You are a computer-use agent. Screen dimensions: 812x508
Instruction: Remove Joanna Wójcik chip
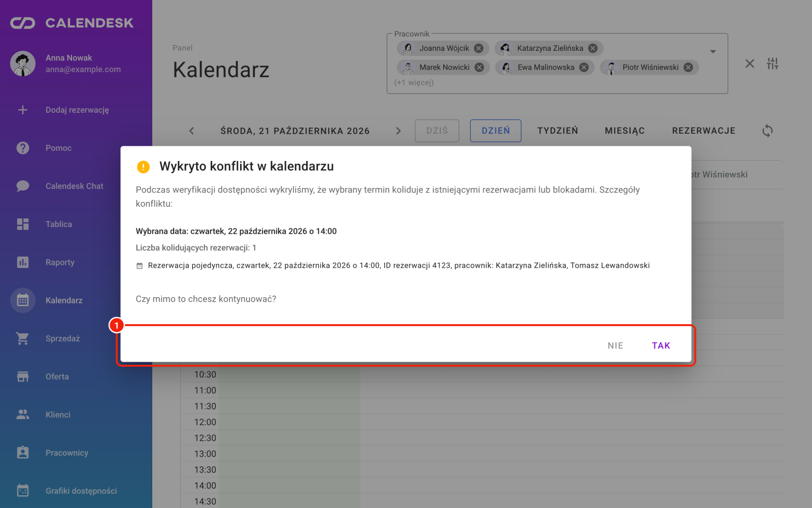click(479, 48)
